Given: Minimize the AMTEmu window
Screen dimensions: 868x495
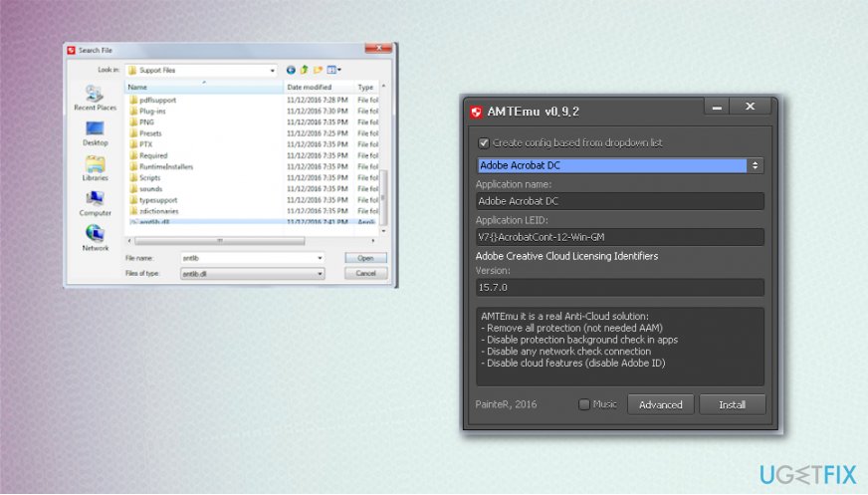Looking at the screenshot, I should pos(717,107).
